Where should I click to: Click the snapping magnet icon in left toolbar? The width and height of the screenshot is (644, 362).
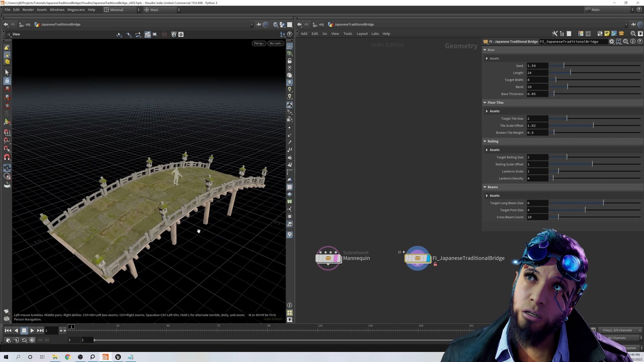(x=7, y=158)
